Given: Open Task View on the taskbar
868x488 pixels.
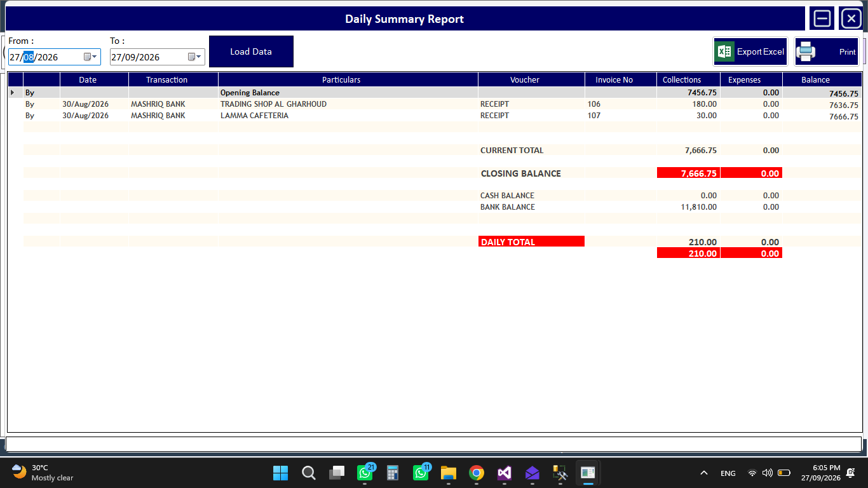Looking at the screenshot, I should [x=336, y=473].
